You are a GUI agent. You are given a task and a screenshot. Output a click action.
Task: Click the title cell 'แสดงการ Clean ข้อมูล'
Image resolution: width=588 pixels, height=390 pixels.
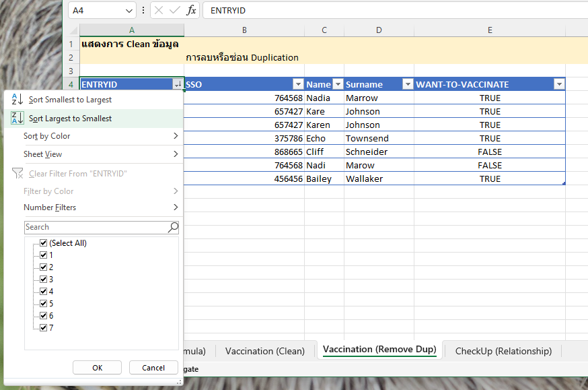click(x=132, y=44)
